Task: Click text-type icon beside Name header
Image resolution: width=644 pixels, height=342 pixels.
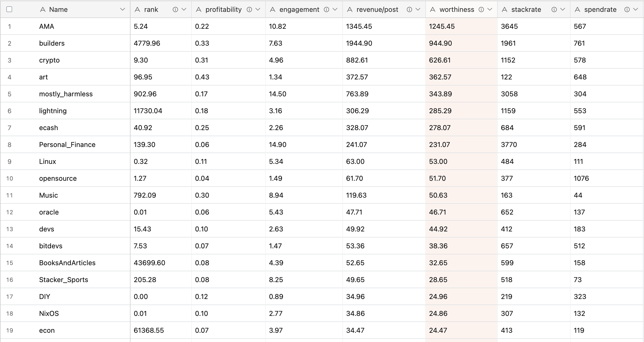Action: [x=43, y=10]
